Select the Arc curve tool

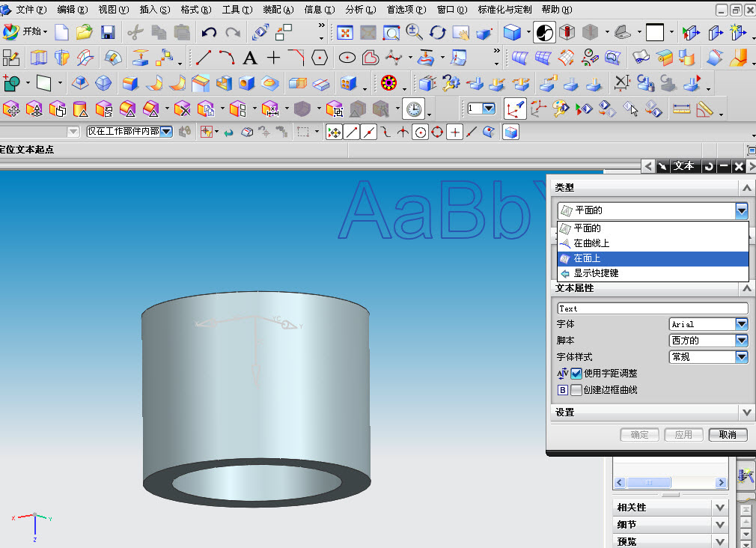227,58
